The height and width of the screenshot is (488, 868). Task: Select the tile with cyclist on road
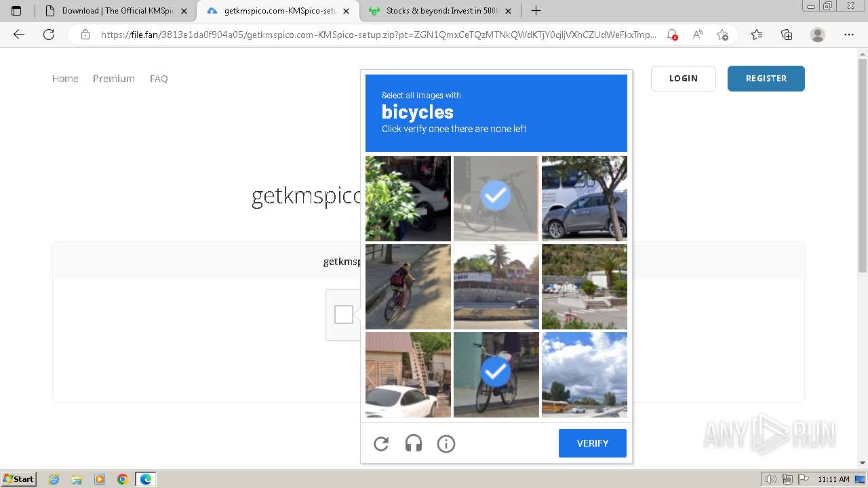pos(408,287)
